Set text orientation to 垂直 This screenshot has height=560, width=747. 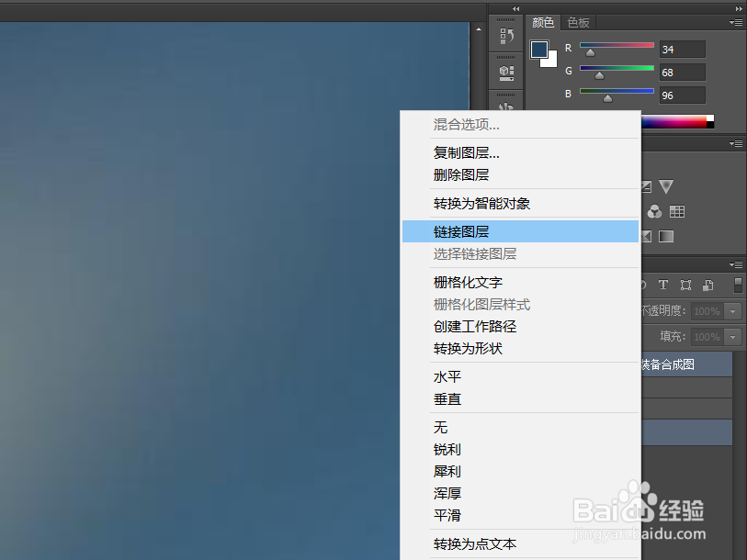click(520, 399)
